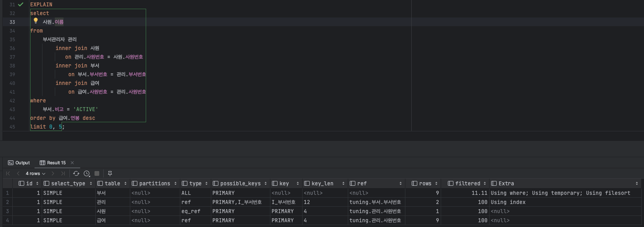
Task: Click the table-grid icon on the Result 15 tab
Action: (42, 163)
